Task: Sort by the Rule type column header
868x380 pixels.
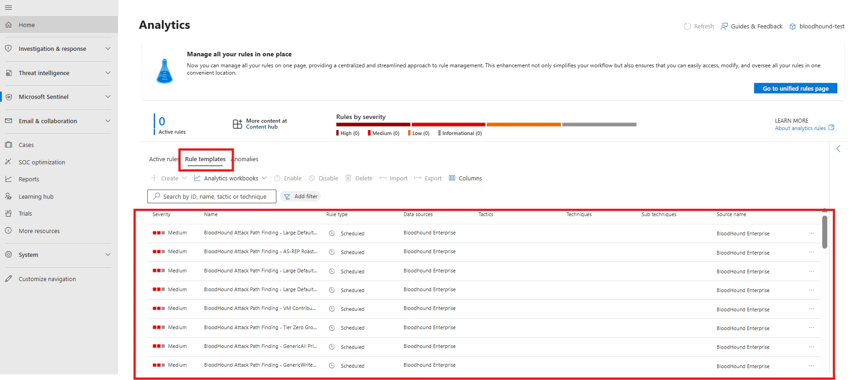Action: pos(337,214)
